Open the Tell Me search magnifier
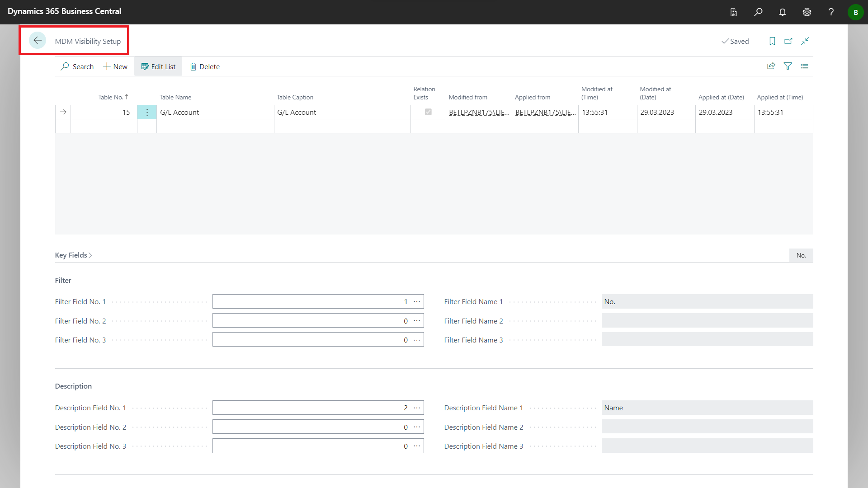Viewport: 868px width, 488px height. pos(758,12)
